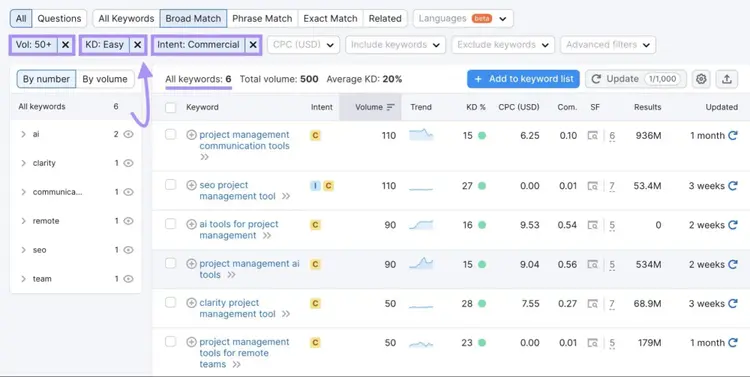Add project management ai tools via plus icon
The width and height of the screenshot is (750, 377).
(191, 264)
